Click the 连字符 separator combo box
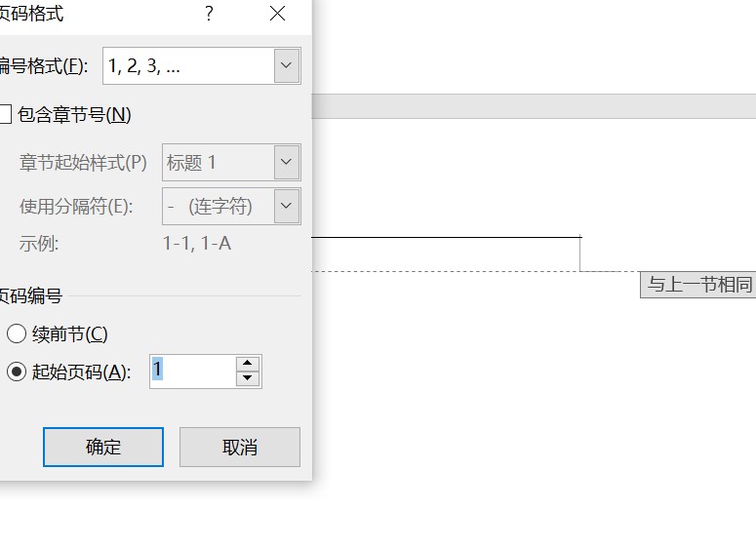This screenshot has width=756, height=548. tap(217, 207)
